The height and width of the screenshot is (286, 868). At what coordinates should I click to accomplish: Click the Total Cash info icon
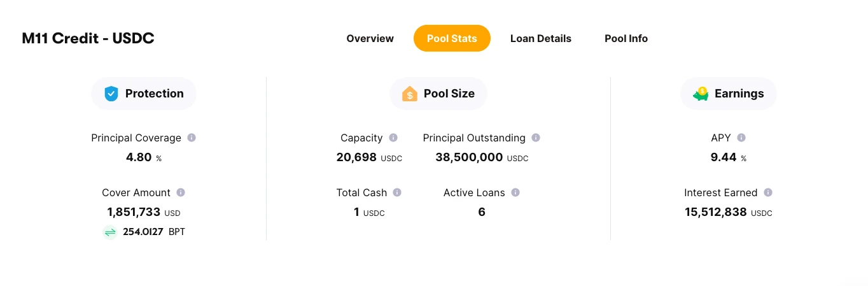(397, 192)
